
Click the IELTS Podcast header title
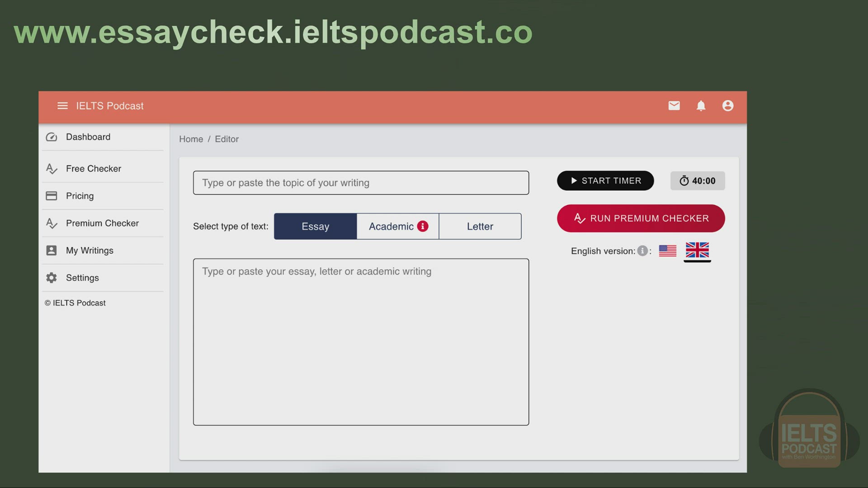click(x=110, y=106)
